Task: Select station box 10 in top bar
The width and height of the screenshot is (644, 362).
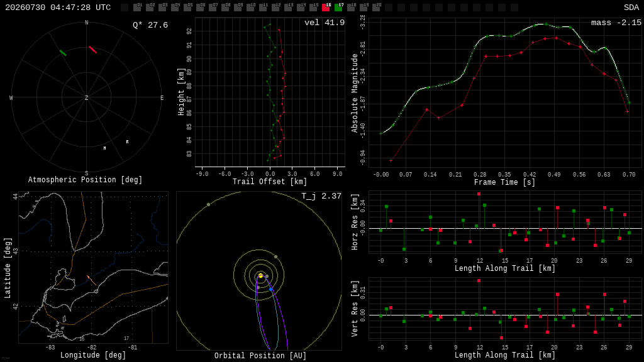Action: 250,8
